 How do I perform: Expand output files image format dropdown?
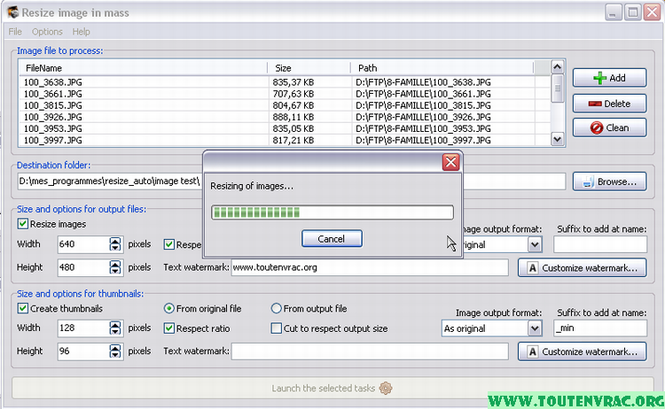pyautogui.click(x=535, y=244)
